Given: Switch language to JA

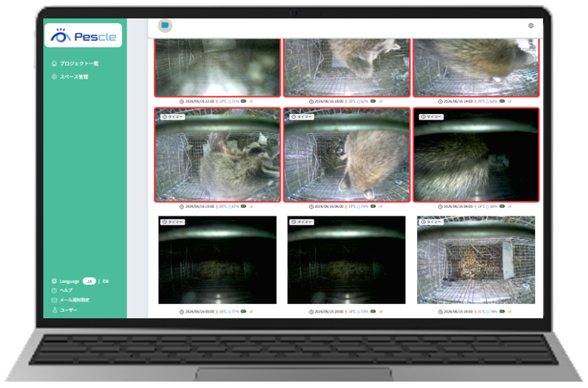Looking at the screenshot, I should click(x=89, y=281).
